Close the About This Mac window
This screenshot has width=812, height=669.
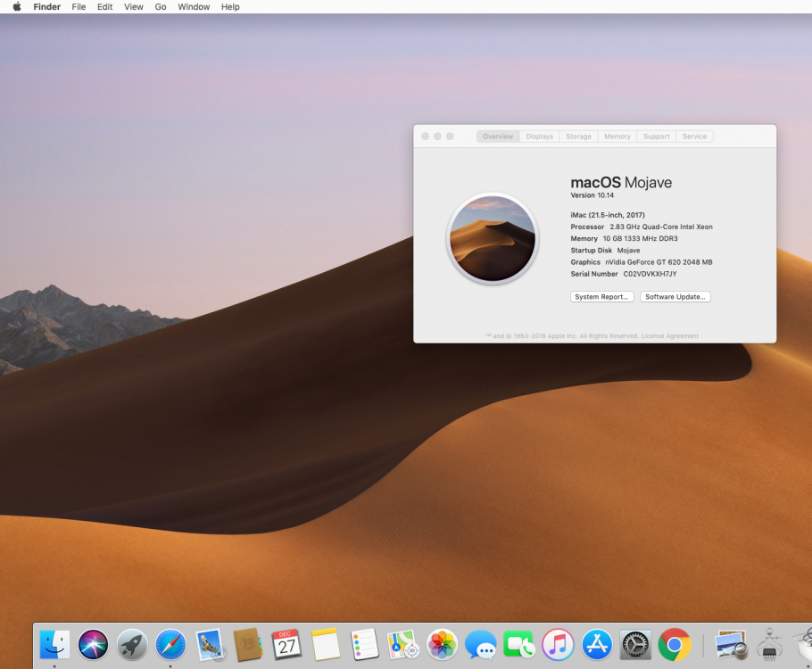click(x=425, y=136)
